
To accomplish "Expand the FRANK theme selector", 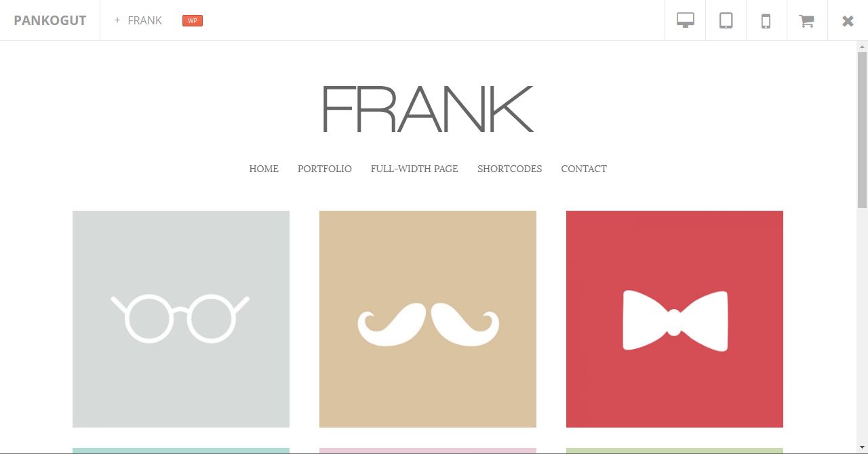I will point(138,20).
